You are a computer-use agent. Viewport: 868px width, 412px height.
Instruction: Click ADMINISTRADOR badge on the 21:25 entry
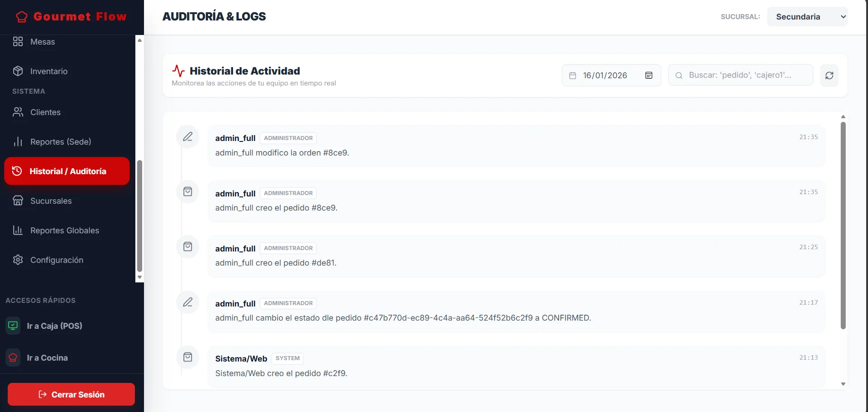pos(288,248)
